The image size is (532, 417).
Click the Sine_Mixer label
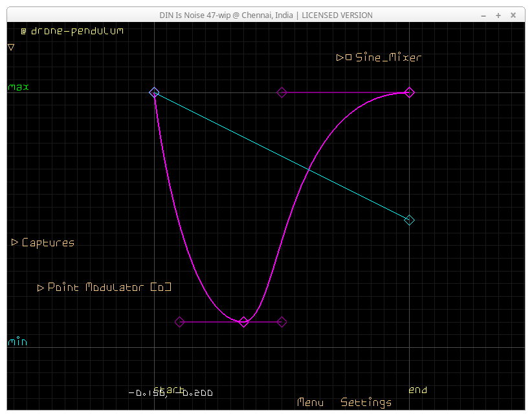coord(388,58)
